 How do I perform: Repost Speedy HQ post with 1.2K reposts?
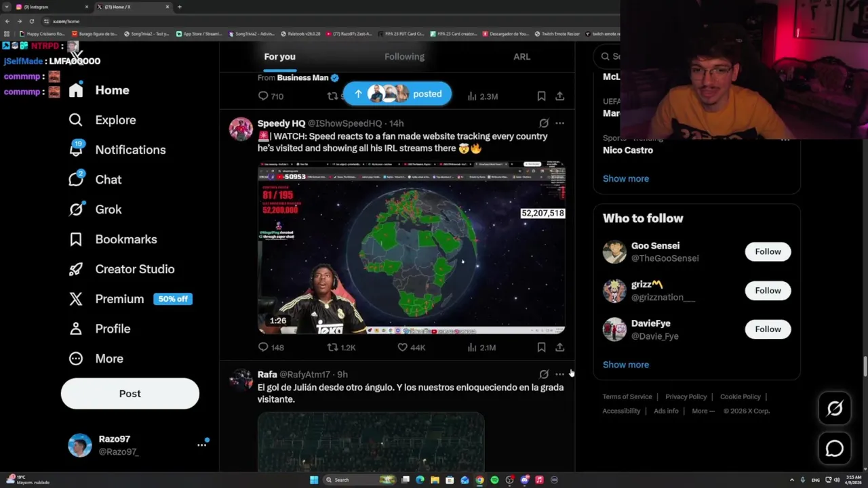(341, 347)
